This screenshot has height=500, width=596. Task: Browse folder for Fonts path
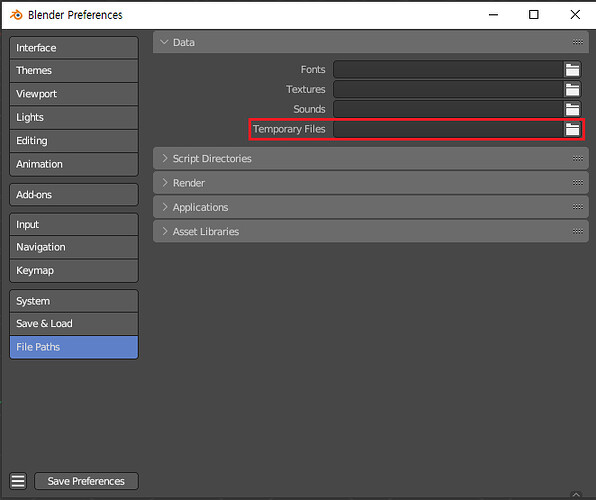[x=572, y=70]
